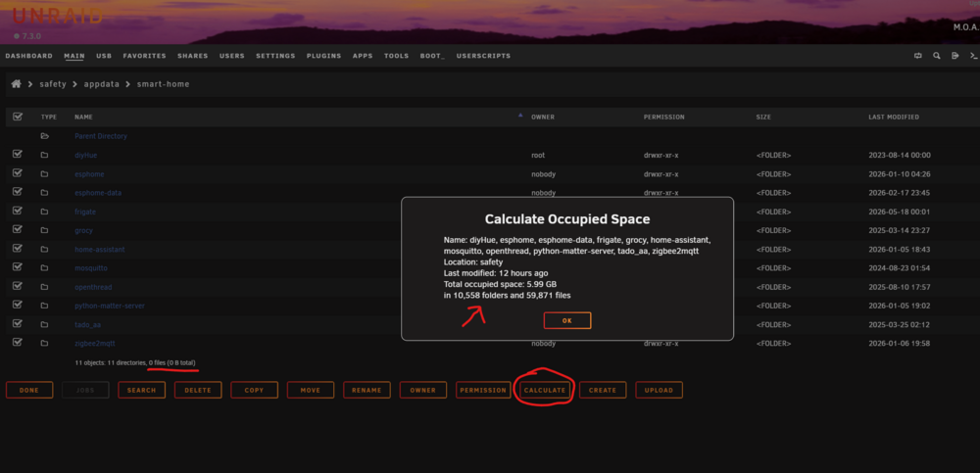Open the Shares menu
Screen dimensions: 980x473
(x=192, y=56)
